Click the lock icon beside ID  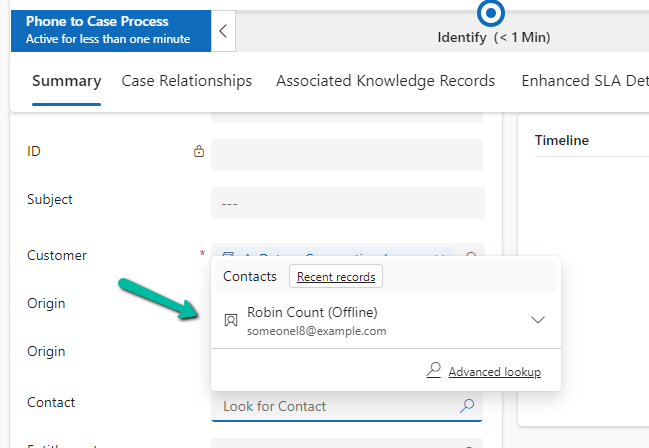[x=199, y=152]
